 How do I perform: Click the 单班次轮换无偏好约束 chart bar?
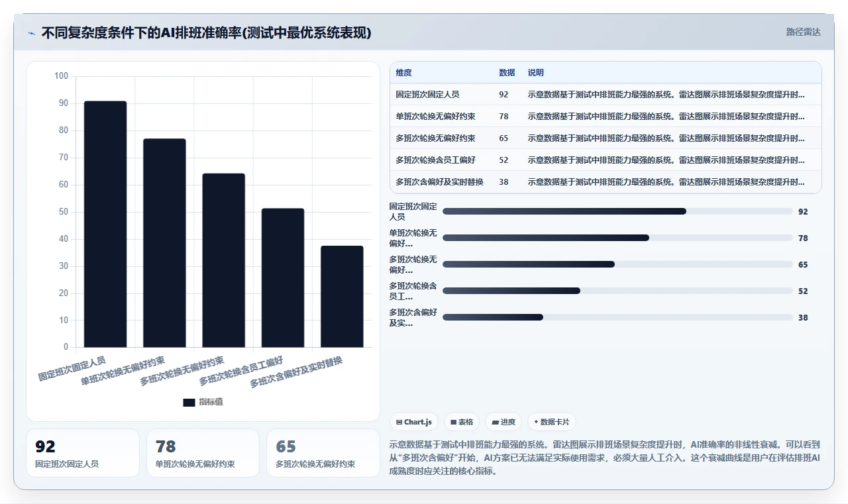[164, 243]
